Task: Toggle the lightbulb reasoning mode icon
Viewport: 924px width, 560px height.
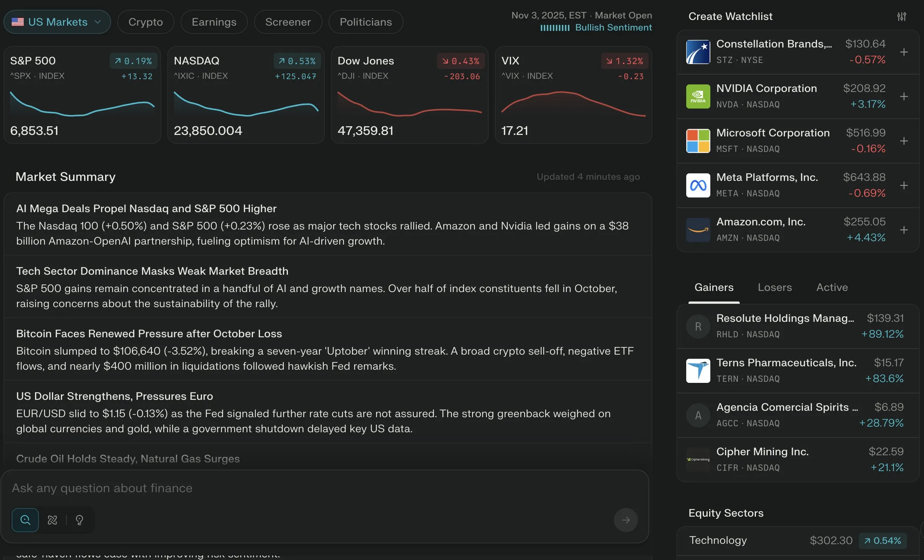Action: pyautogui.click(x=80, y=520)
